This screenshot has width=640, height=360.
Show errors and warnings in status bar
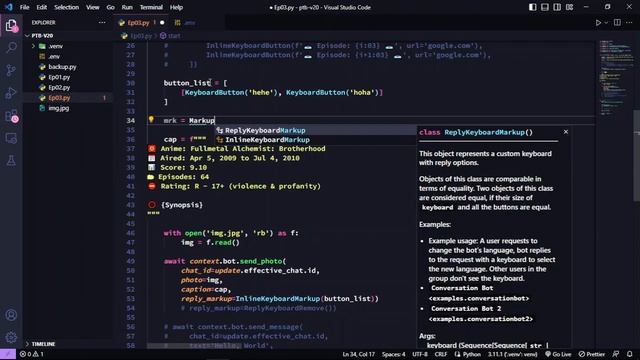[x=32, y=354]
